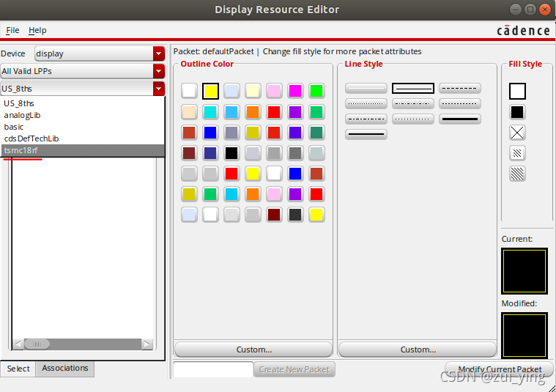The width and height of the screenshot is (556, 392).
Task: Select the thin solid line style
Action: [x=366, y=89]
